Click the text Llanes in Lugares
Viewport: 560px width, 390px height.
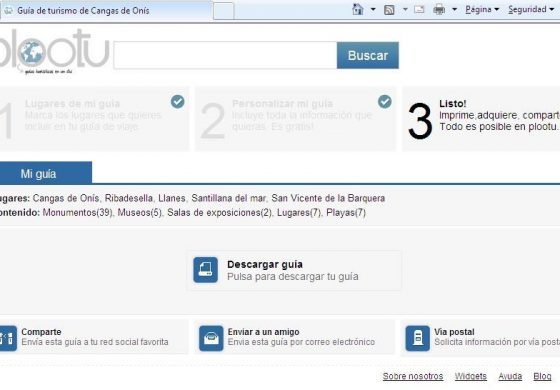tap(172, 198)
